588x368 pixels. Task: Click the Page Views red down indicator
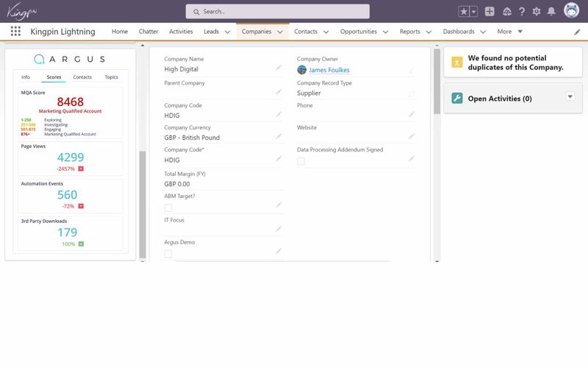[81, 169]
